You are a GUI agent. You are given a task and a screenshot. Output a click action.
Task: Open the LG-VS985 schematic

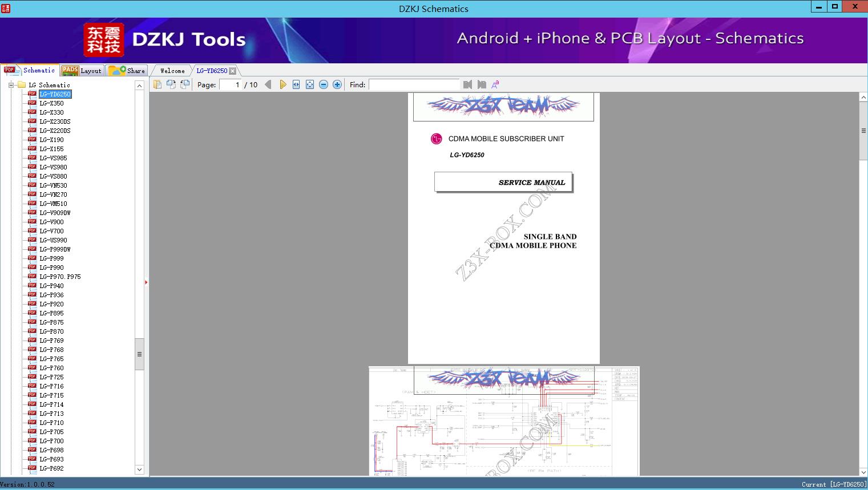[x=53, y=158]
